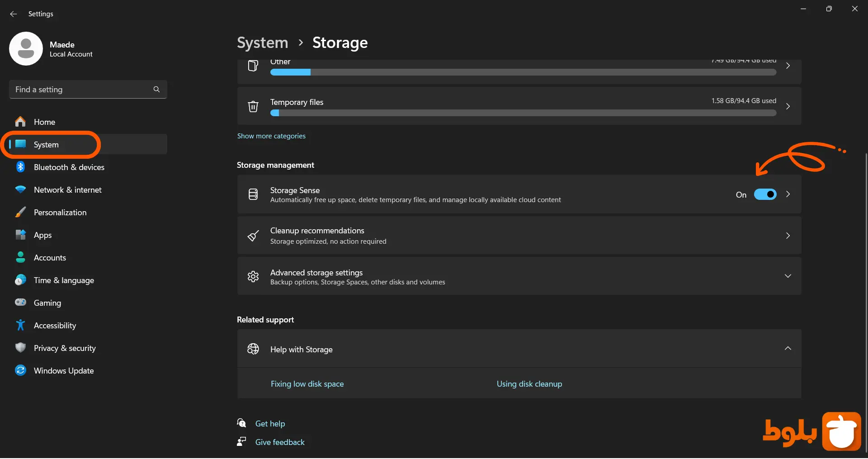This screenshot has width=868, height=459.
Task: Click Show more categories link
Action: 271,136
